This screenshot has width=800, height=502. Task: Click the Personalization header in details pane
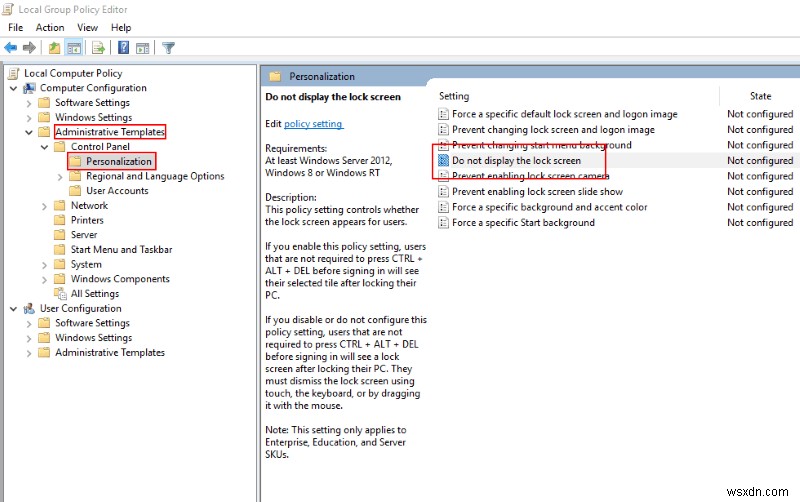322,77
